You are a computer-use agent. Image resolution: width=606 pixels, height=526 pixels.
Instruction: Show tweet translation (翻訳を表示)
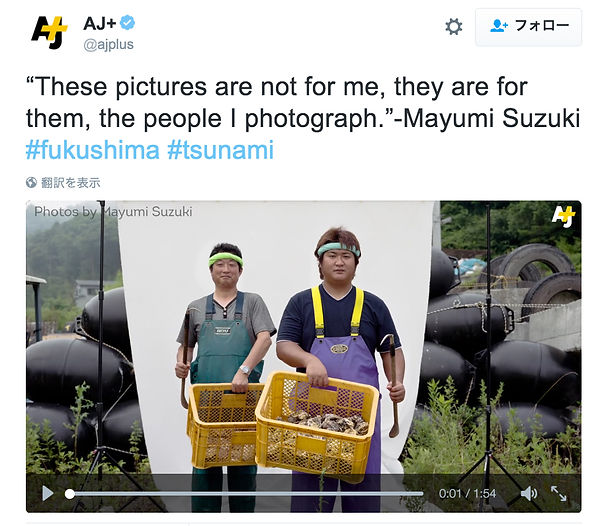click(x=70, y=182)
